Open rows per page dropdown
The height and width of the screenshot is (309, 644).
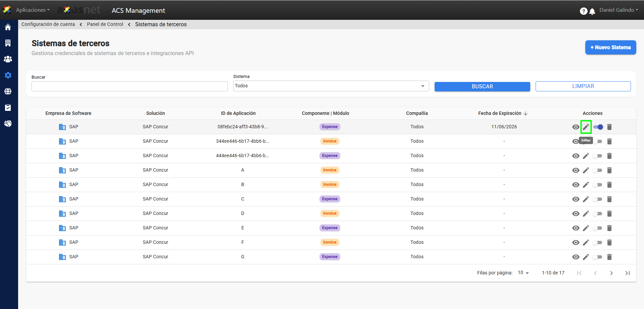coord(523,273)
